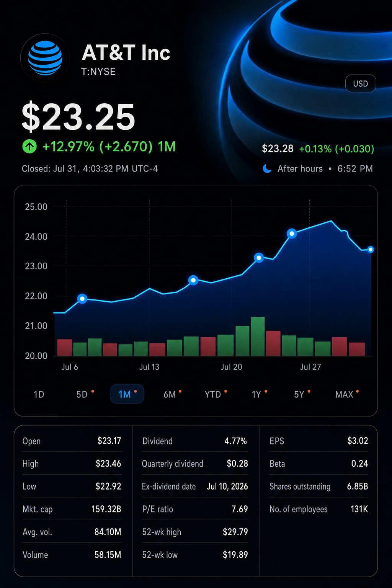Click the After hours 6:52 PM label
392x588 pixels.
tap(325, 168)
